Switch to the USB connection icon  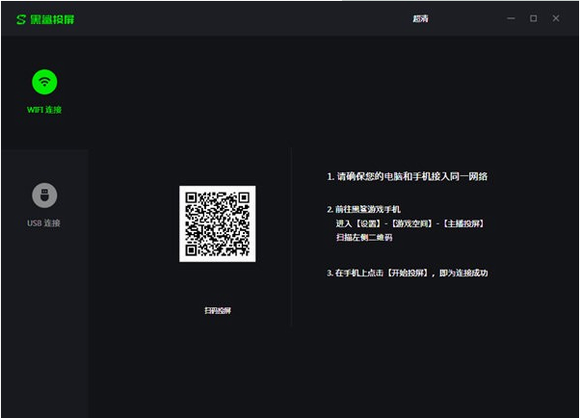tap(44, 195)
